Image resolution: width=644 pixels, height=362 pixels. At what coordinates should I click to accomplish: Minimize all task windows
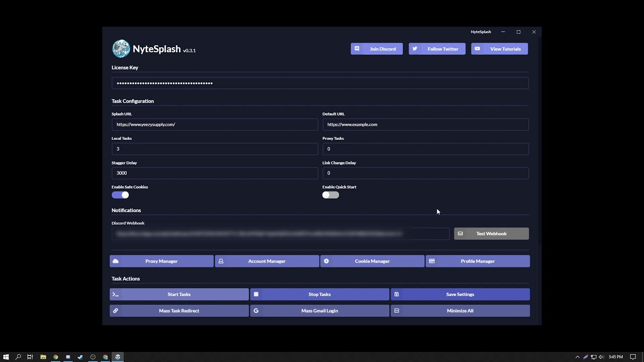click(460, 311)
